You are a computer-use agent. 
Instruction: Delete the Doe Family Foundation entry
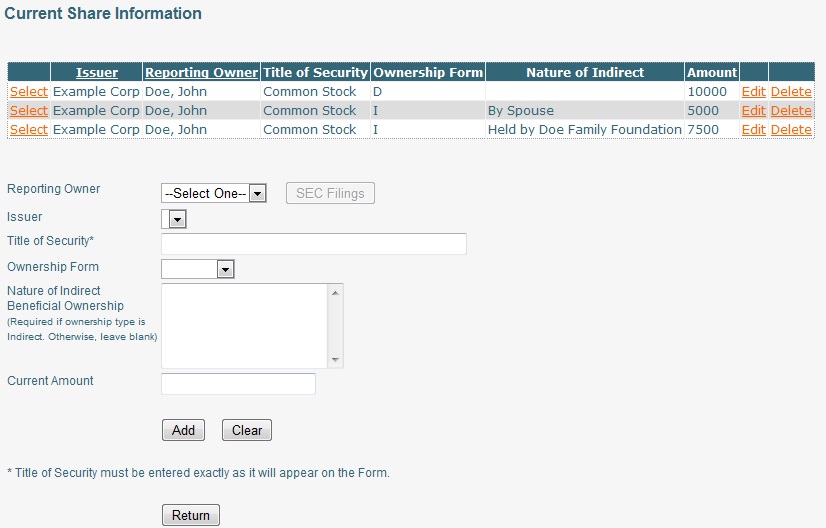(791, 129)
